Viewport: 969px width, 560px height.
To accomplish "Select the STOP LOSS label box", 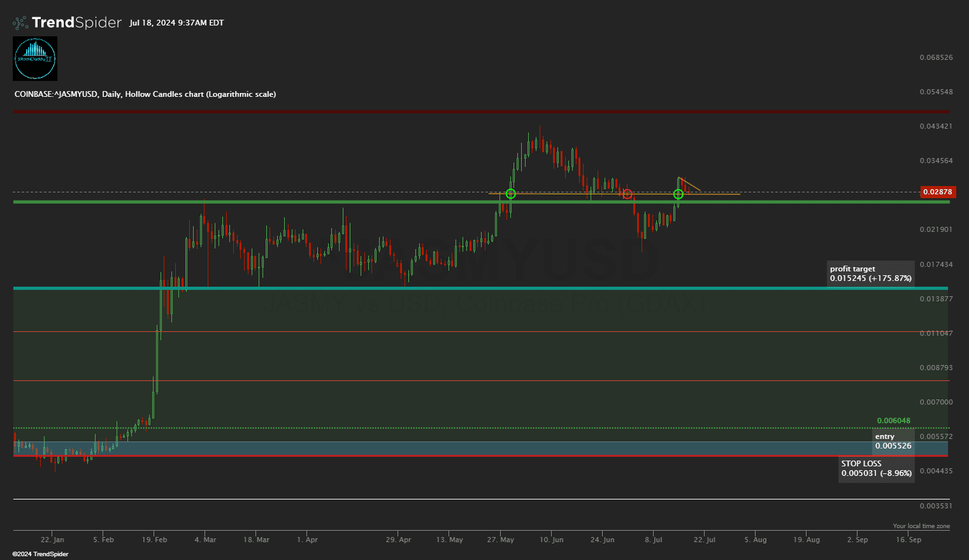I will (x=876, y=469).
